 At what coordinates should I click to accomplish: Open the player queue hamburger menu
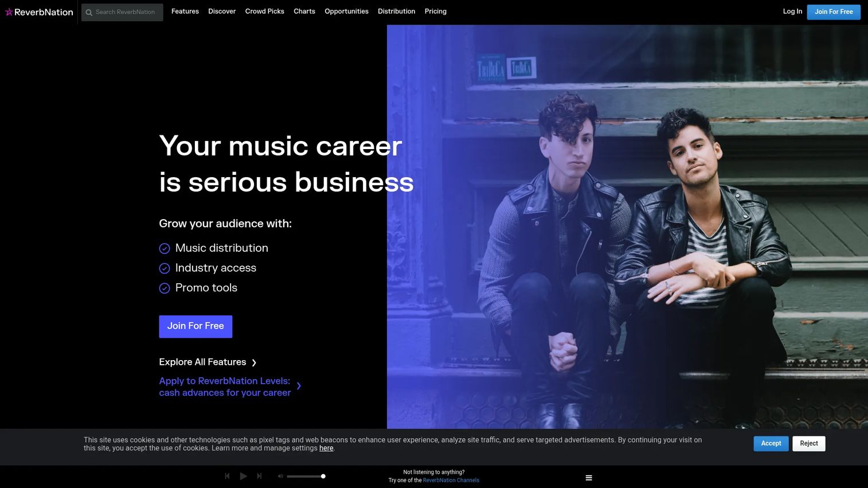click(589, 478)
